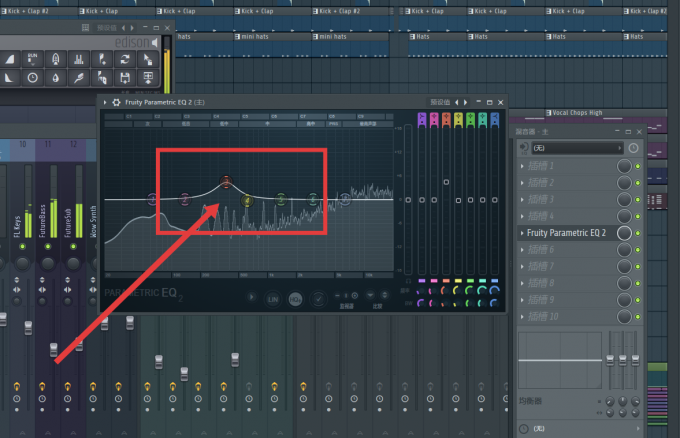Expand Slot 4 plugin menu arrow
The image size is (680, 438).
point(522,216)
